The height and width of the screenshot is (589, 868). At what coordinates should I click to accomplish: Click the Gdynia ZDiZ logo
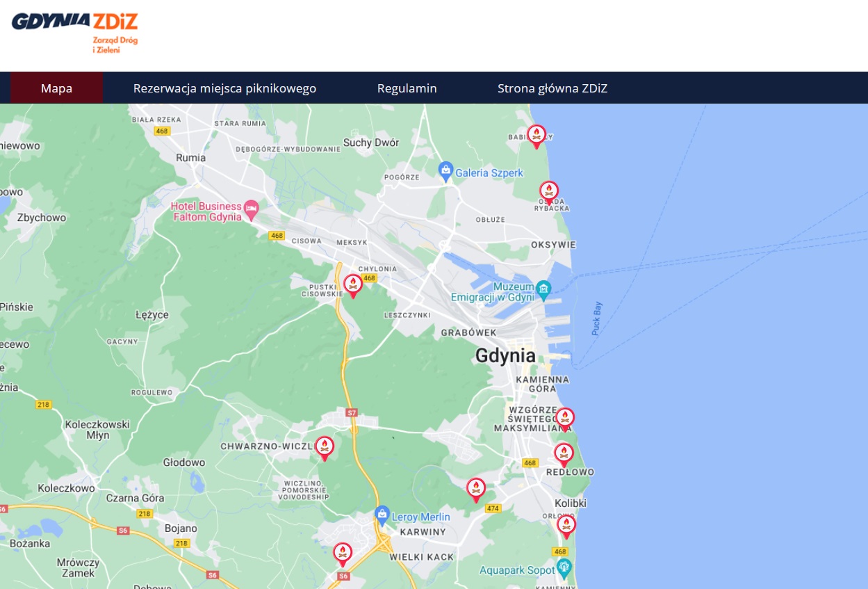tap(75, 31)
